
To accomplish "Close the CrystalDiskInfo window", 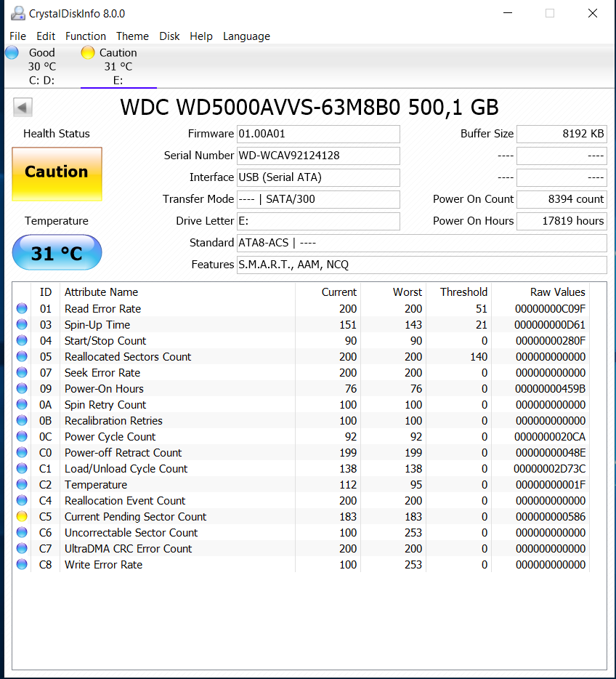I will [x=593, y=13].
